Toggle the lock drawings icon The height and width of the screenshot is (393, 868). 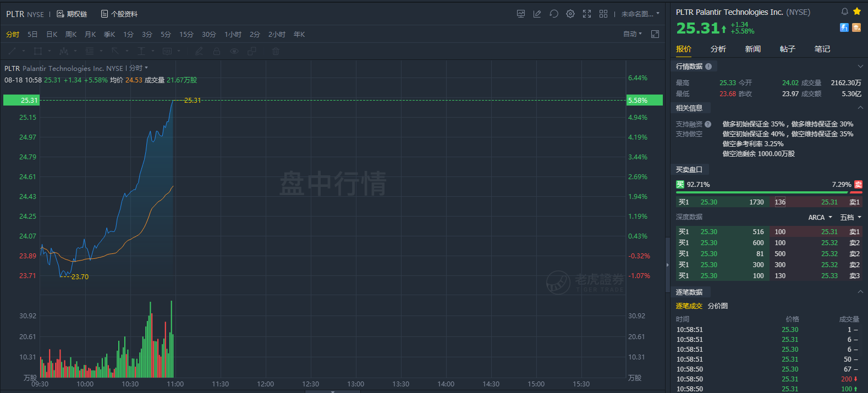[217, 51]
